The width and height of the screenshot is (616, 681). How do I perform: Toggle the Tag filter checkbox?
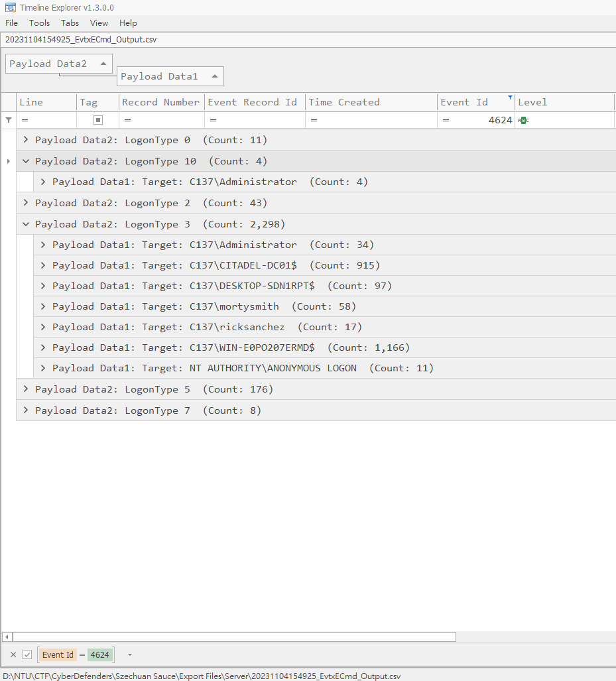[98, 120]
